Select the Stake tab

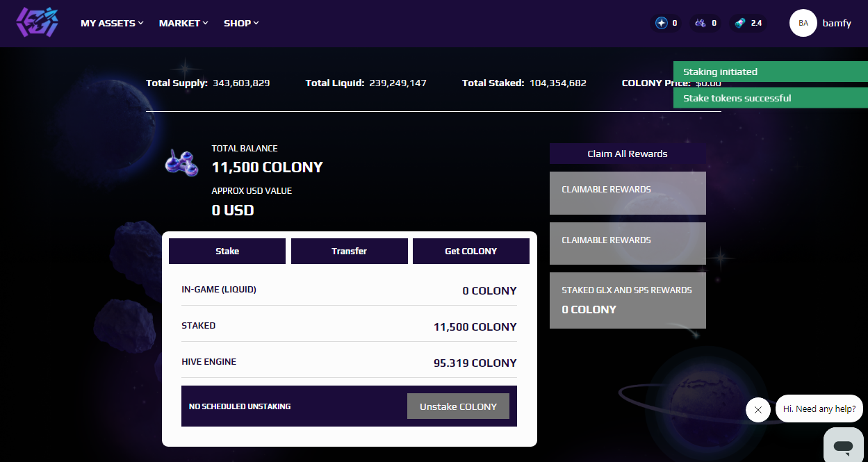tap(227, 251)
